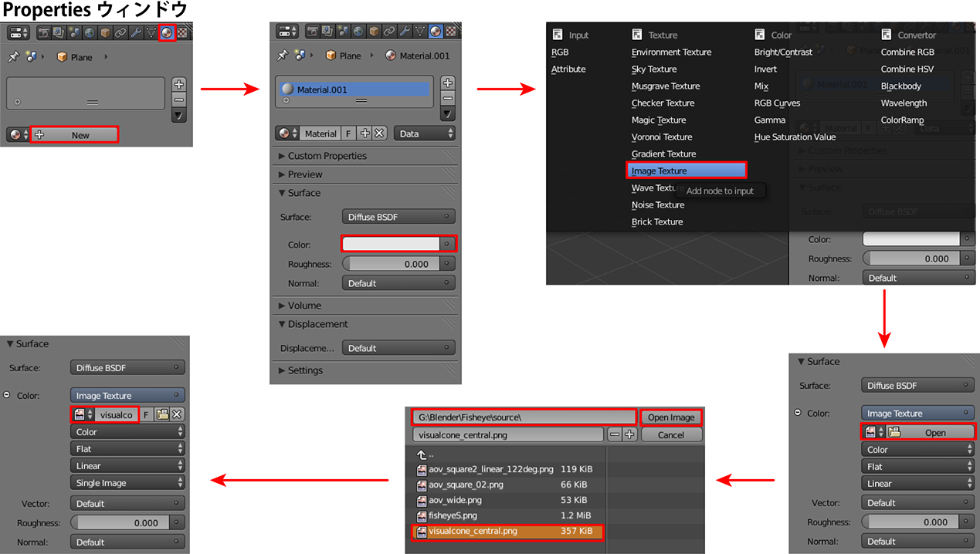The height and width of the screenshot is (554, 980).
Task: Open World tab in the first Properties panel
Action: pos(90,32)
